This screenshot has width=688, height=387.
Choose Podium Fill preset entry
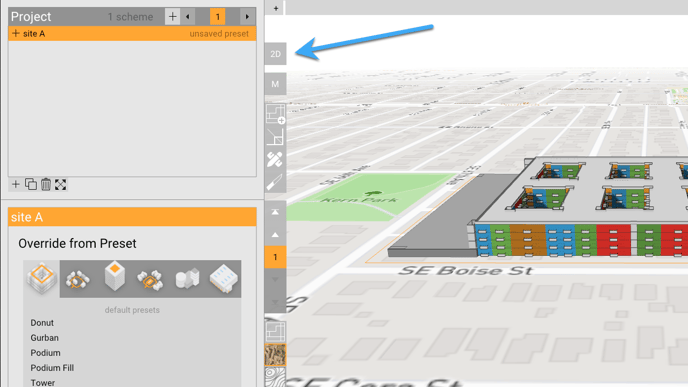(52, 368)
